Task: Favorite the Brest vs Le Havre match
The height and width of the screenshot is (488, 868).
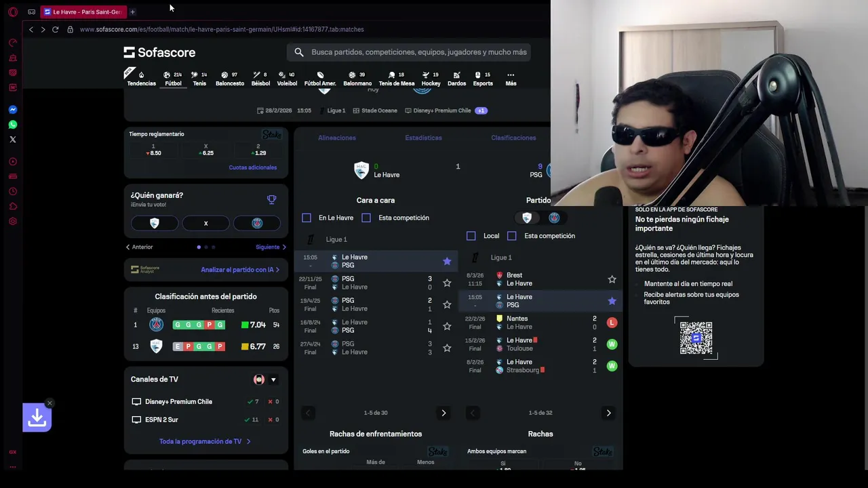Action: [612, 279]
